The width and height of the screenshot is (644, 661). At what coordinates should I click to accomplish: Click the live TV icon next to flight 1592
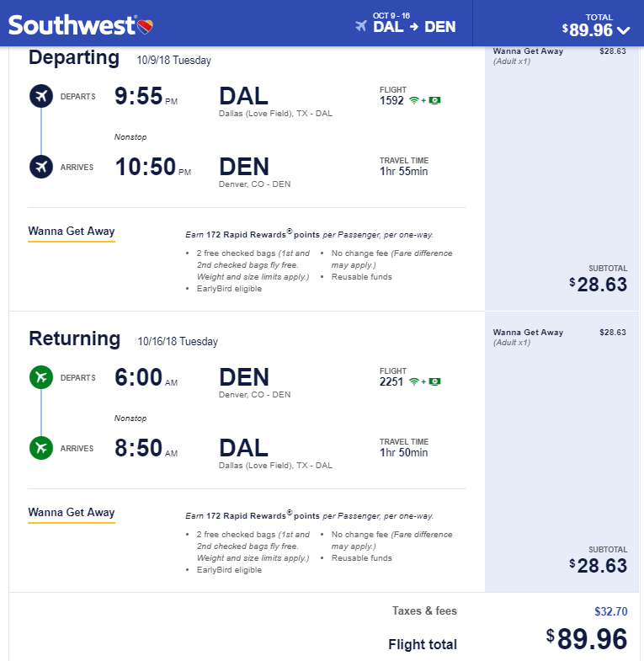point(434,100)
